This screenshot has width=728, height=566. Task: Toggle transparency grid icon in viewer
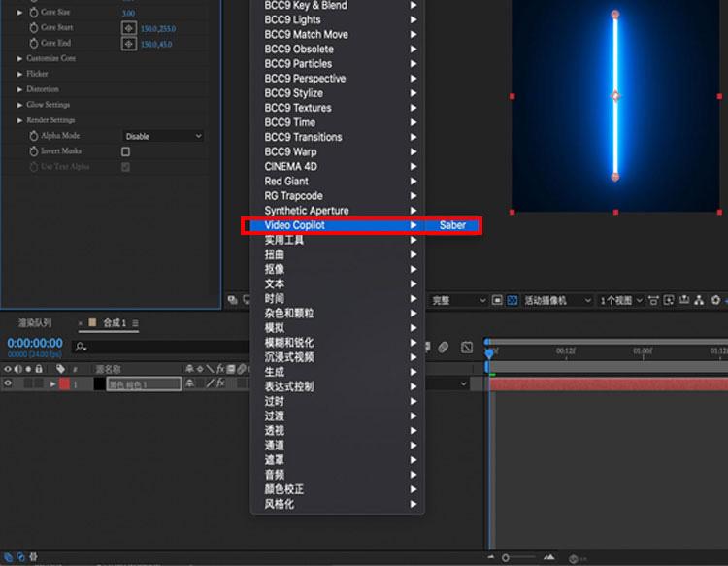tap(513, 300)
